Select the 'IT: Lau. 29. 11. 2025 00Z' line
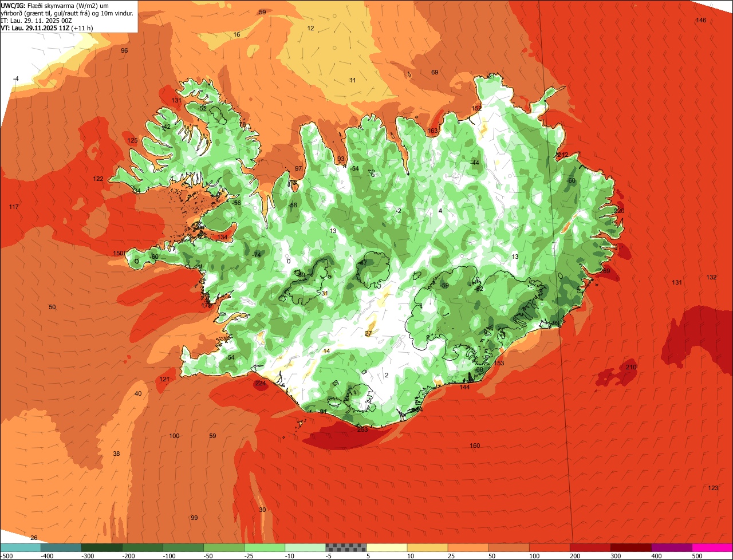 pos(37,20)
